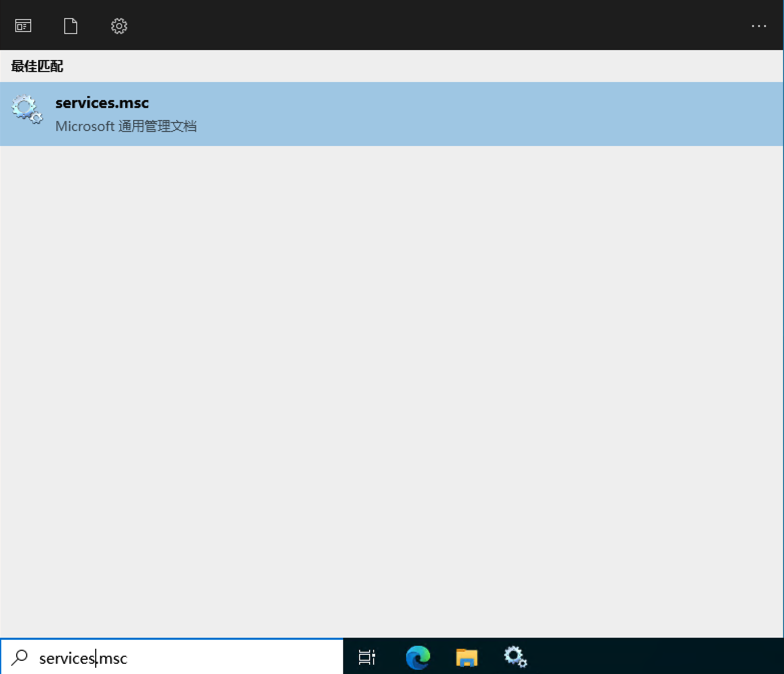784x674 pixels.
Task: Open the services.msc best match result
Action: pos(300,114)
